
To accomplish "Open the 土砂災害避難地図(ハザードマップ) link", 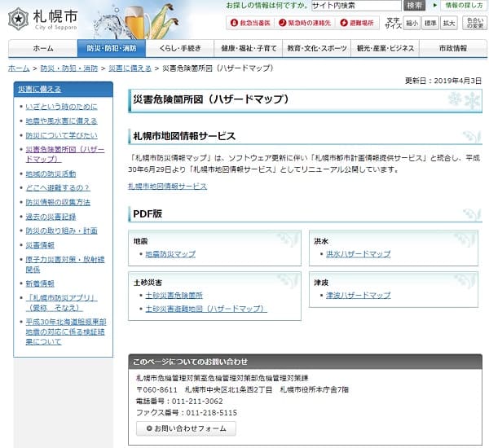I will pyautogui.click(x=206, y=309).
